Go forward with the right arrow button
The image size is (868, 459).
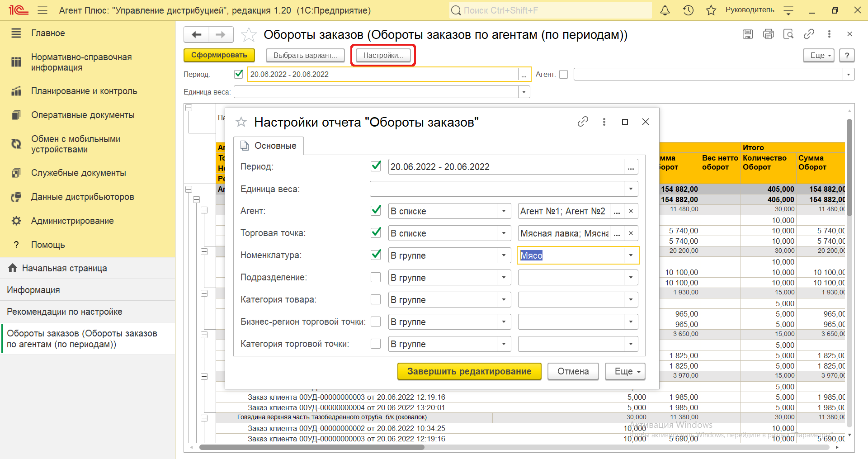pos(221,34)
